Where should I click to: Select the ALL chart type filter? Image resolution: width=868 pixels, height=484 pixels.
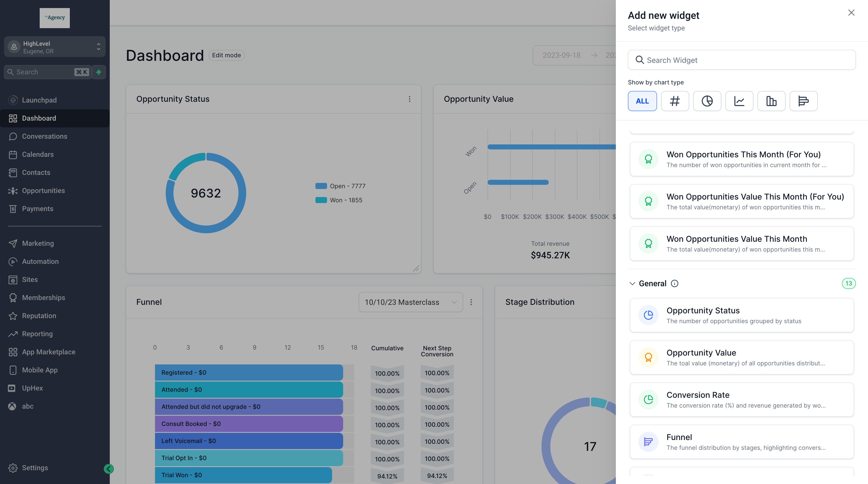642,101
